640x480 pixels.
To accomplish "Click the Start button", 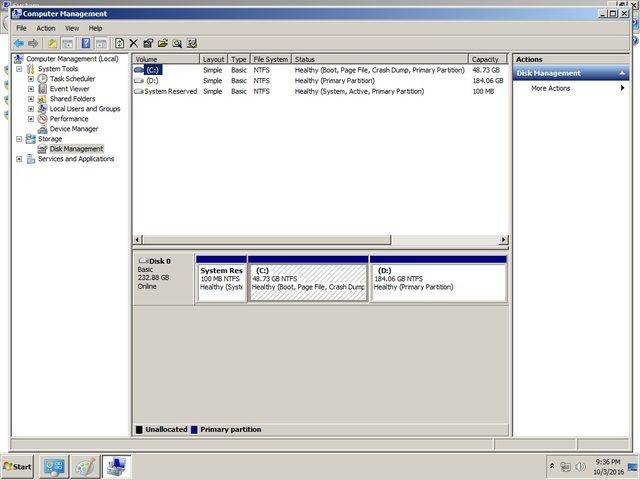I will coord(18,467).
